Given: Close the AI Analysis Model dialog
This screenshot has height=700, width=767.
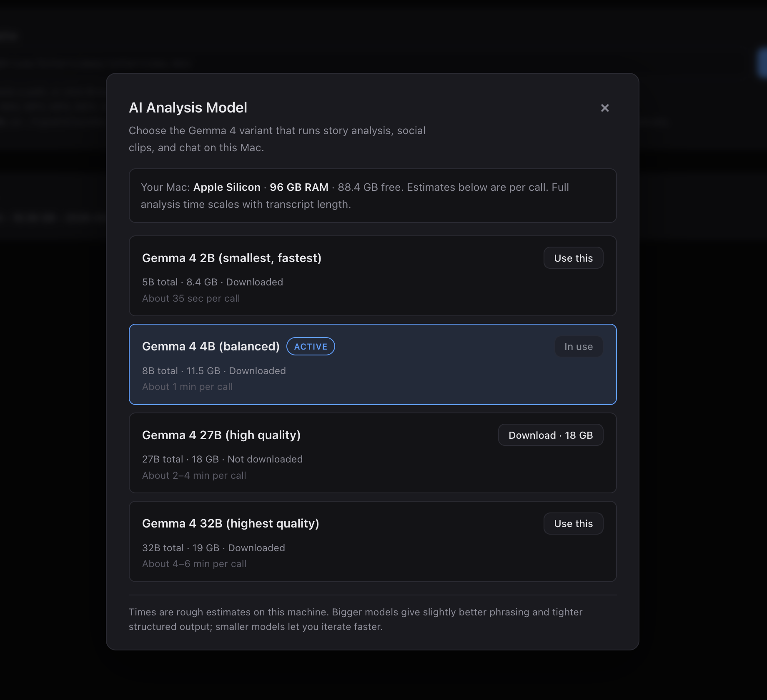Looking at the screenshot, I should point(605,108).
